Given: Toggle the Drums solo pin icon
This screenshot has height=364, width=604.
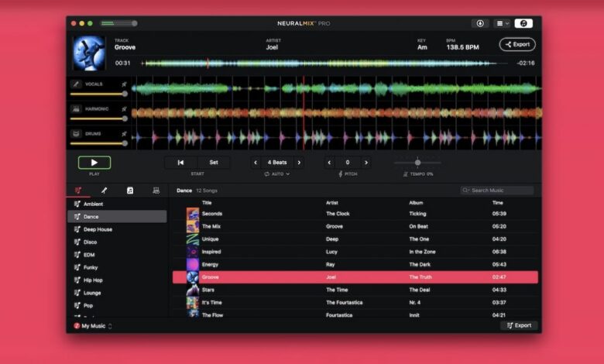Looking at the screenshot, I should [x=124, y=134].
